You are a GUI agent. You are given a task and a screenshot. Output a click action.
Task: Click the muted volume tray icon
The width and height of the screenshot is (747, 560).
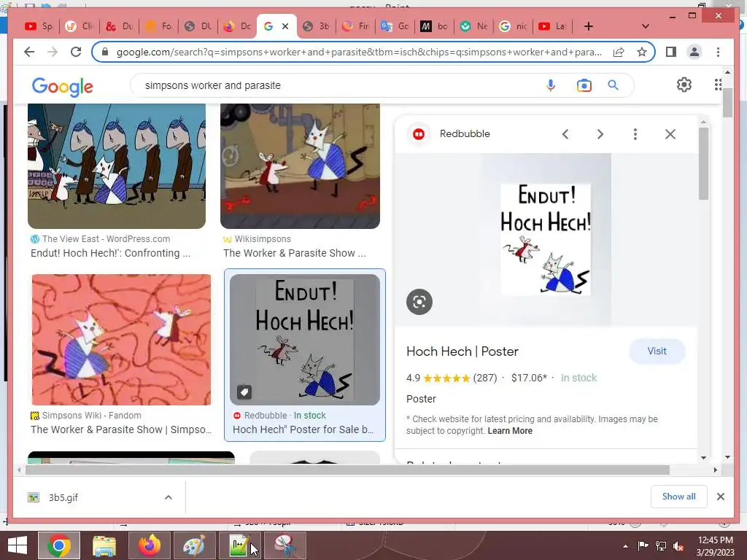678,546
